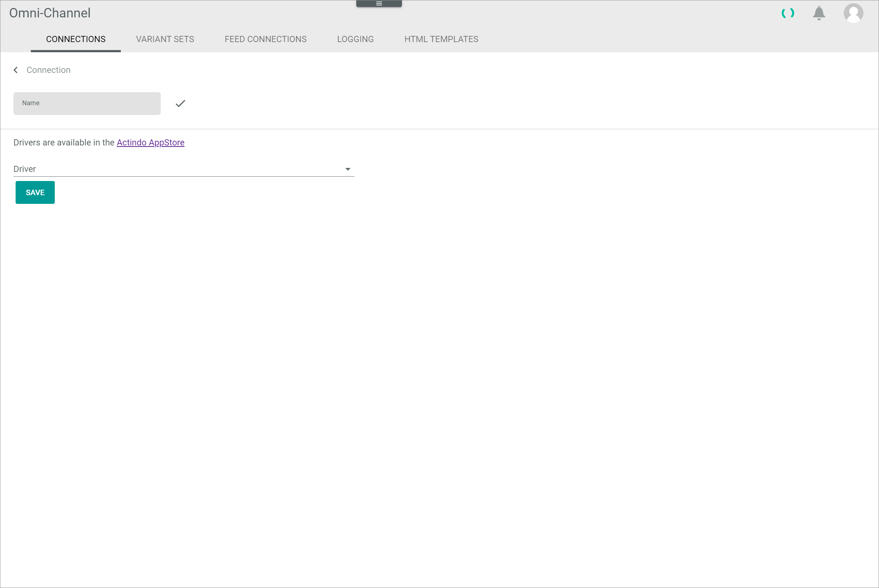
Task: Click the Save button
Action: (35, 192)
